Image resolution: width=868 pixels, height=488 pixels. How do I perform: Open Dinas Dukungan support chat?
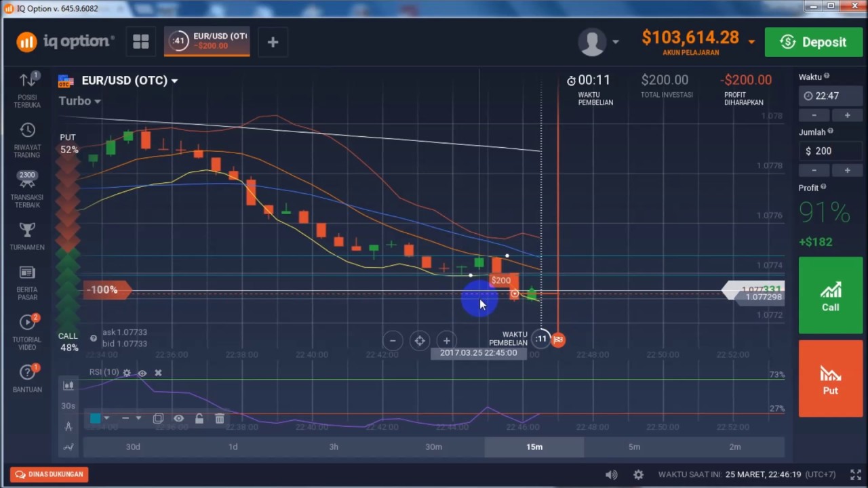click(x=50, y=474)
